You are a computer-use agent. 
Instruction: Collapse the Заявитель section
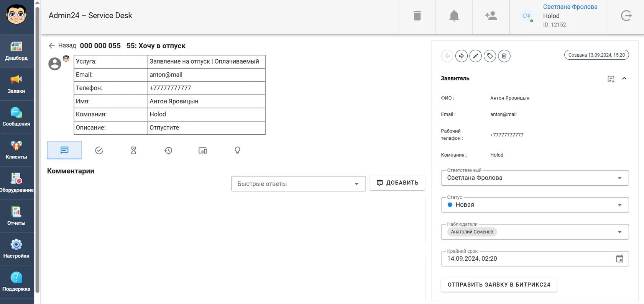coord(624,78)
